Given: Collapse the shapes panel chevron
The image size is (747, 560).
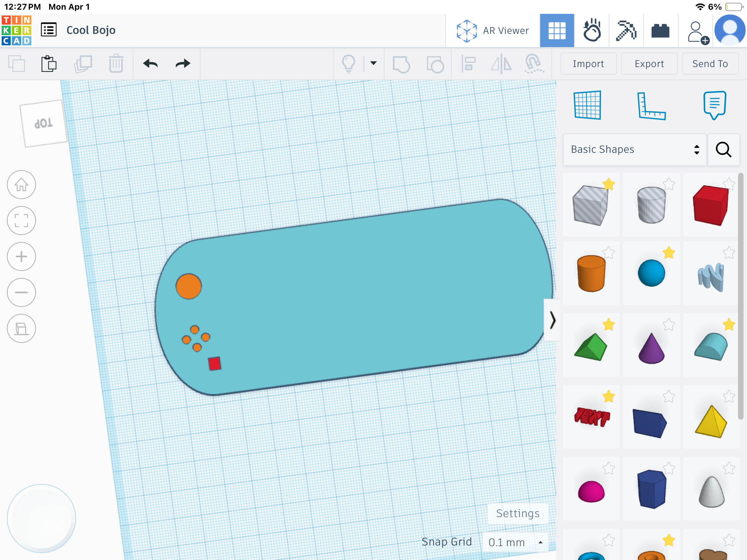Looking at the screenshot, I should [x=552, y=320].
